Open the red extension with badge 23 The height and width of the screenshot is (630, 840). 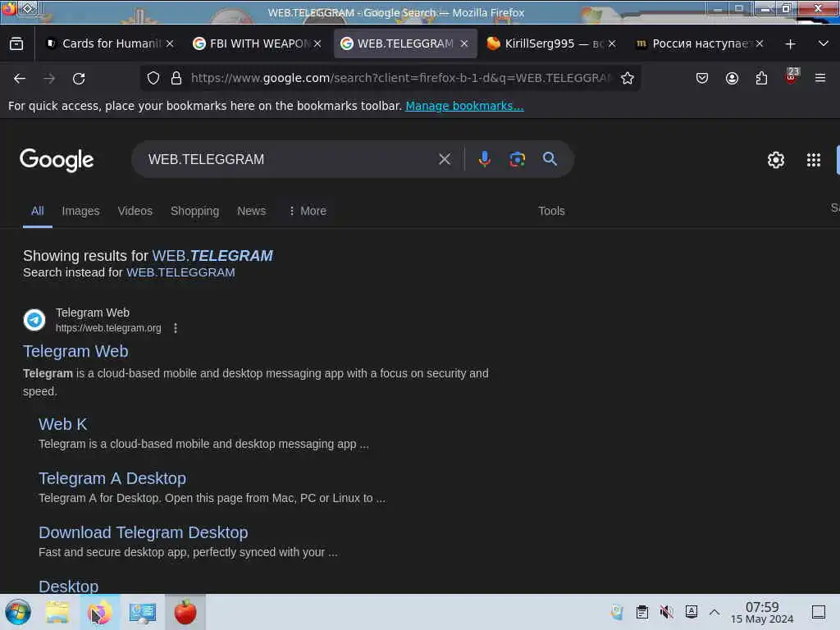pos(792,76)
